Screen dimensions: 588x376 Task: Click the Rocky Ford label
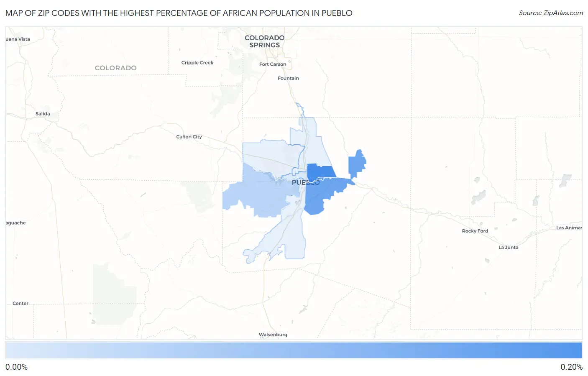[x=475, y=231]
